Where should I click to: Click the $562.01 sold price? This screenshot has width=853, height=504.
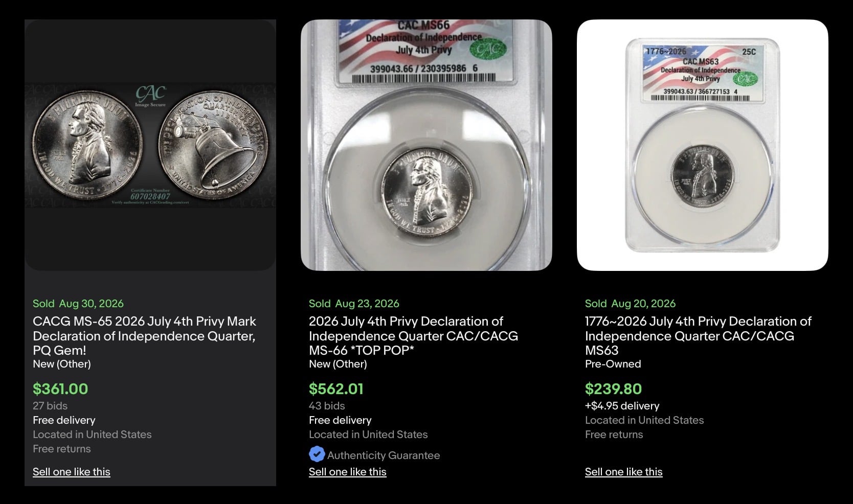click(x=336, y=389)
